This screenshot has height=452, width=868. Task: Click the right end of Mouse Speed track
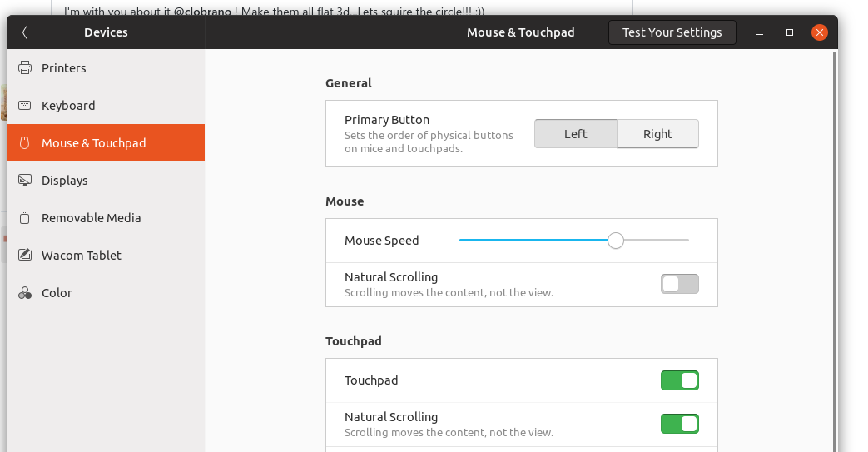click(687, 241)
